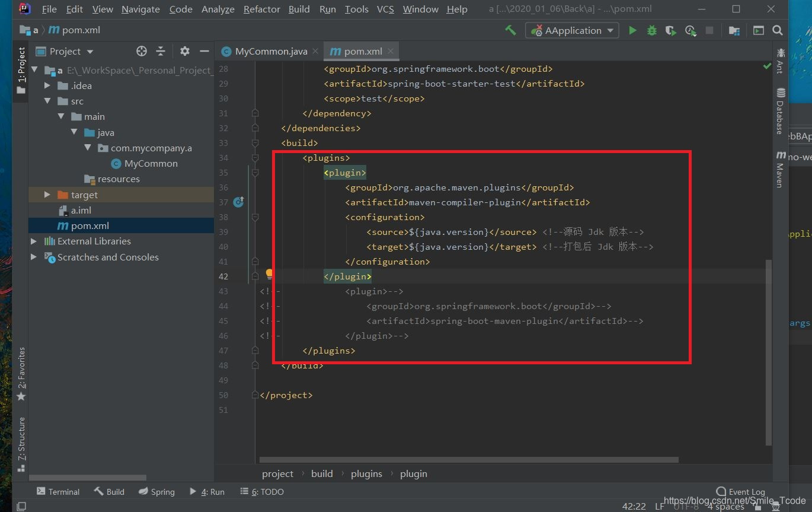
Task: Click Collapse All icon in Project panel
Action: click(x=161, y=51)
